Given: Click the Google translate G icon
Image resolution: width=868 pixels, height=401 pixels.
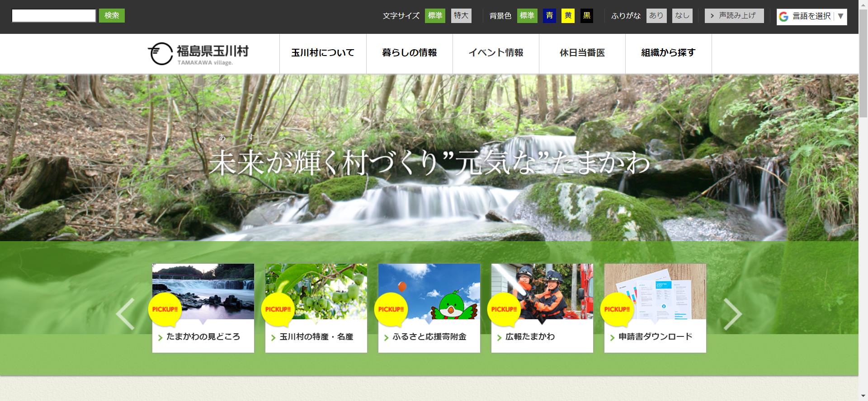Looking at the screenshot, I should pos(783,17).
